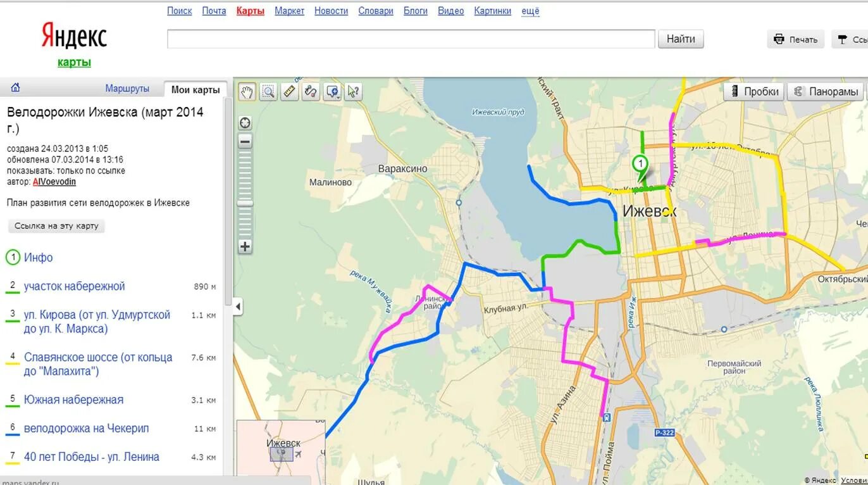Open the Видео link
The width and height of the screenshot is (868, 485).
click(x=451, y=11)
